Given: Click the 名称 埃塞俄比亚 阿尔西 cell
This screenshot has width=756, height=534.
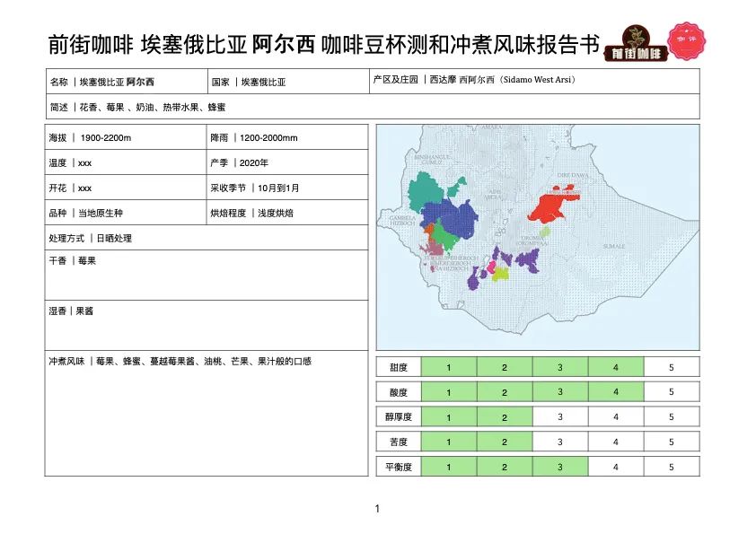Looking at the screenshot, I should [x=127, y=82].
